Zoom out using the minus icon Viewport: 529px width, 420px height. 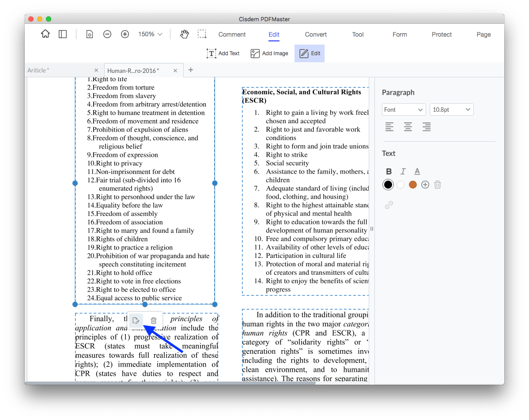tap(107, 34)
